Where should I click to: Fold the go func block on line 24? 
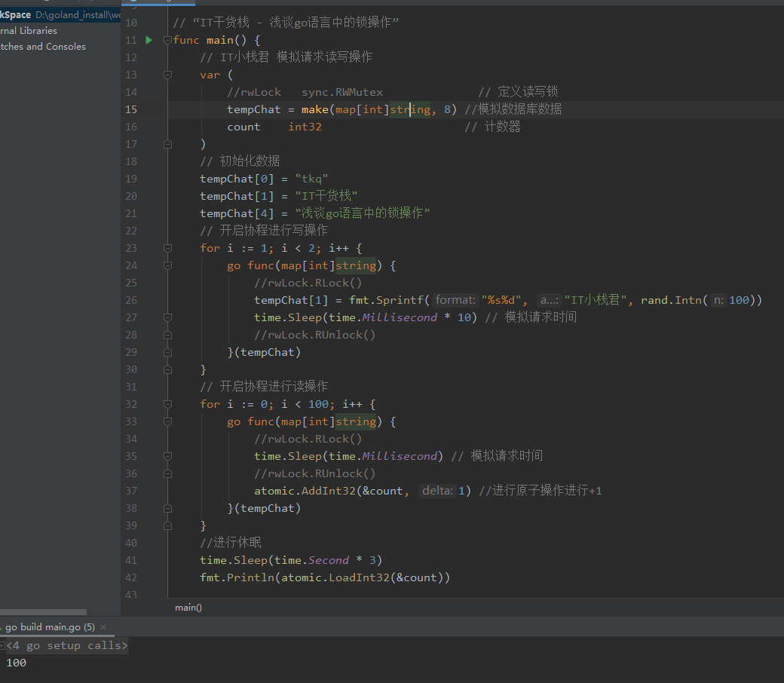click(167, 265)
